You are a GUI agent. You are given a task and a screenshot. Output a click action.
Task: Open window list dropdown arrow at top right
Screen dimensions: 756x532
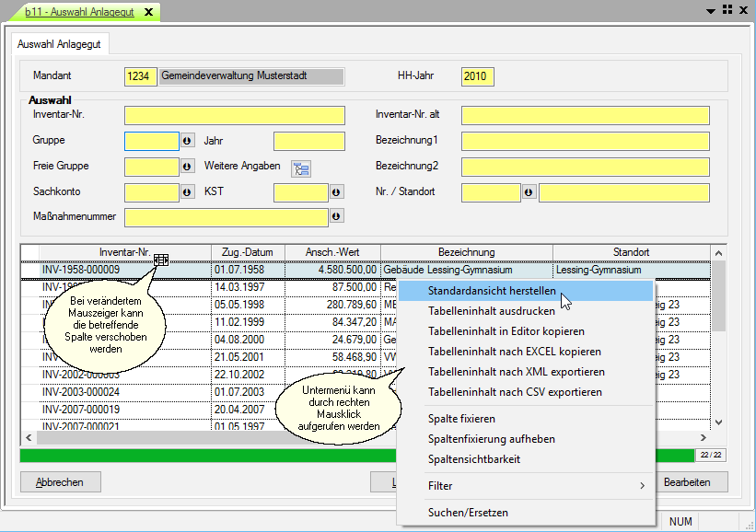pyautogui.click(x=711, y=10)
